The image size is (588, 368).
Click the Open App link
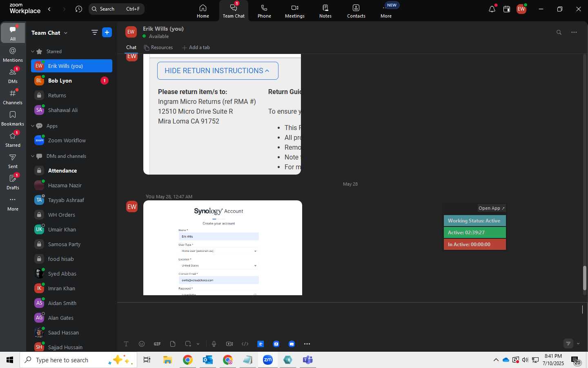492,208
